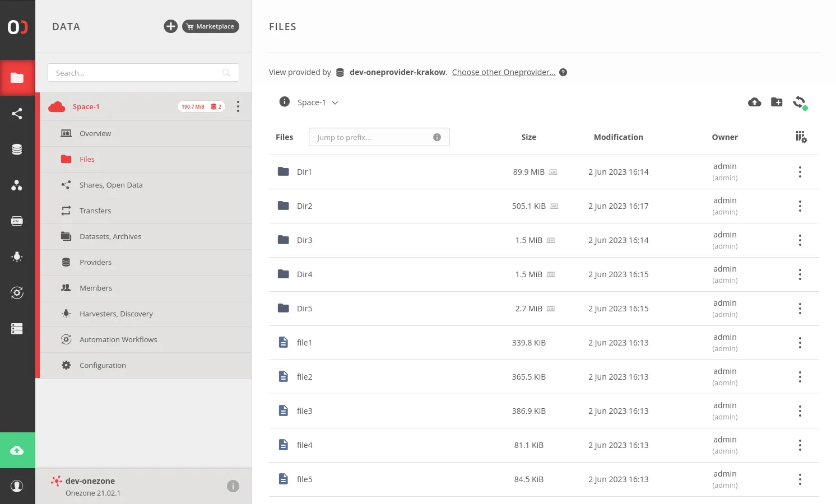Open the Groups icon in the sidebar
The height and width of the screenshot is (504, 836).
point(17,185)
